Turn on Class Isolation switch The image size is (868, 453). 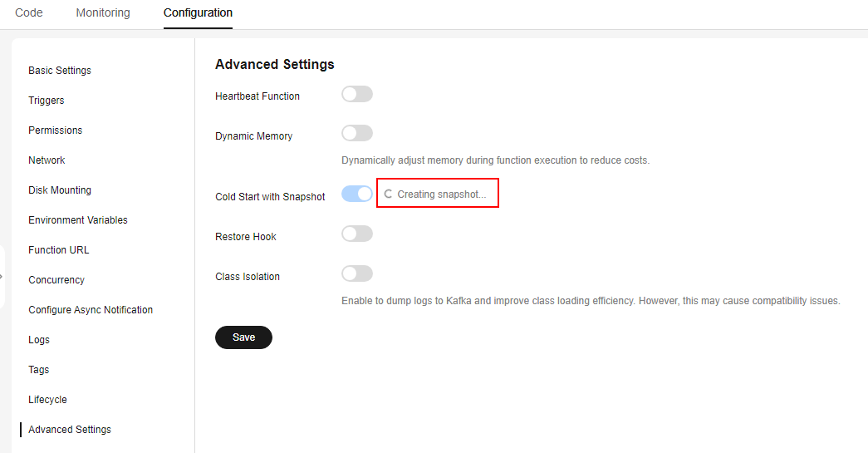[x=357, y=273]
